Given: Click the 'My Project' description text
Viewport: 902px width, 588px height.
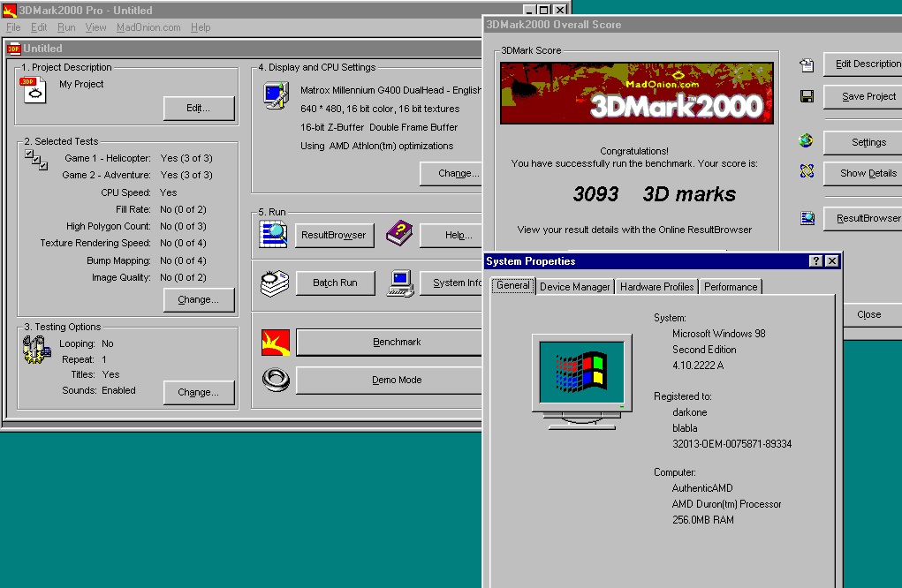Looking at the screenshot, I should coord(81,84).
